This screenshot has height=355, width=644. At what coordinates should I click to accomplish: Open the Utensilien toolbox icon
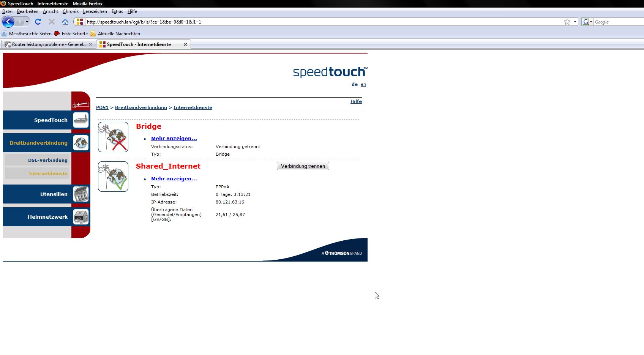point(81,194)
